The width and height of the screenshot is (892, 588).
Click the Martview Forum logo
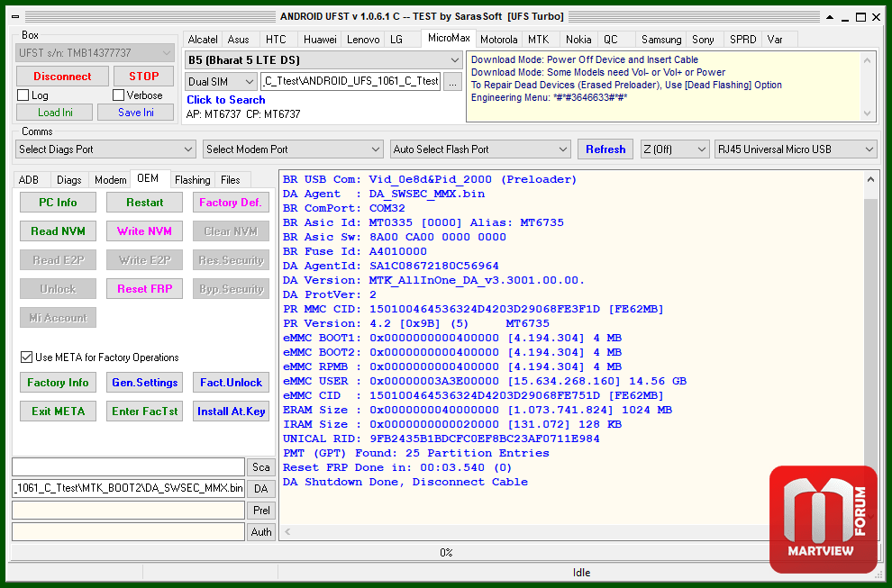coord(823,520)
